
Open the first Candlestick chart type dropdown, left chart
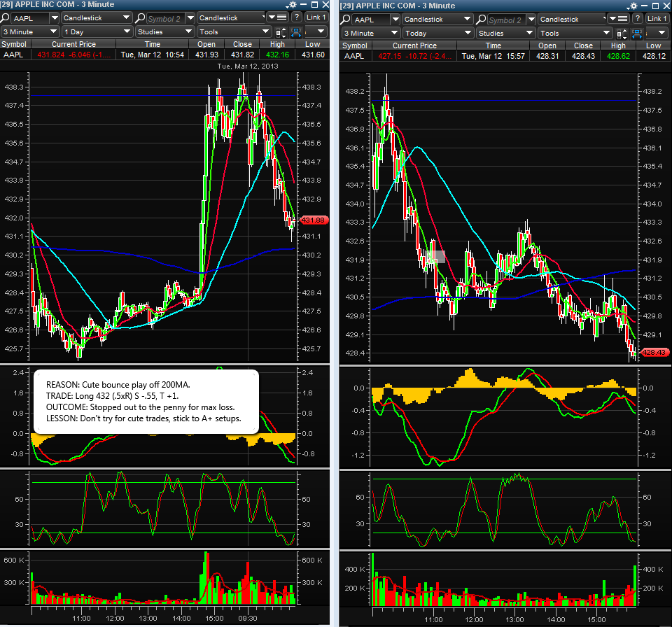click(x=96, y=18)
